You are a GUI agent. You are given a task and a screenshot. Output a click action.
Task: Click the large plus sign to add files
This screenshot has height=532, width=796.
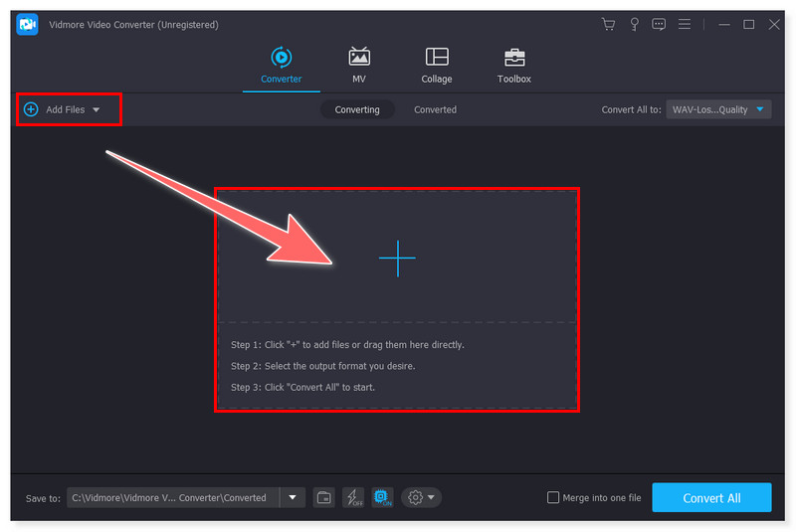pos(397,258)
